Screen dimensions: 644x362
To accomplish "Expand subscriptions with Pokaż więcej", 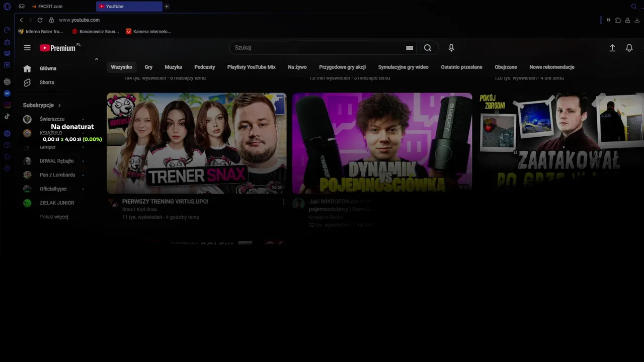I will [54, 217].
